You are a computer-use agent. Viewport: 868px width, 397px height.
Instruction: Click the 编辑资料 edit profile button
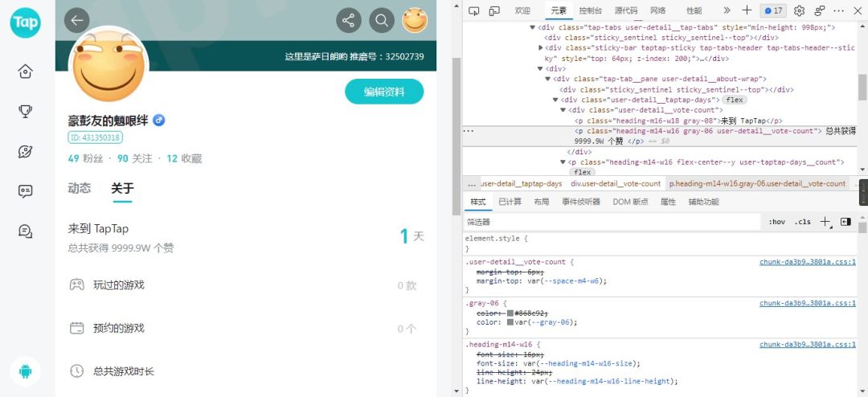click(x=384, y=92)
